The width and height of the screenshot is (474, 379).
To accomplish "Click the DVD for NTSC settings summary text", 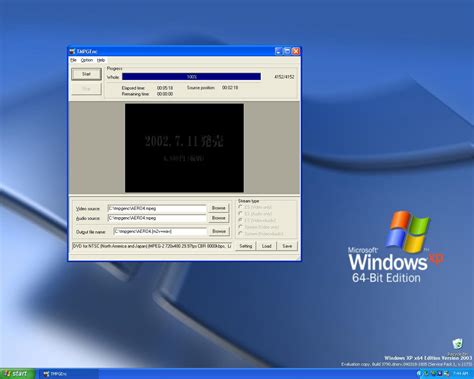I will [x=152, y=246].
